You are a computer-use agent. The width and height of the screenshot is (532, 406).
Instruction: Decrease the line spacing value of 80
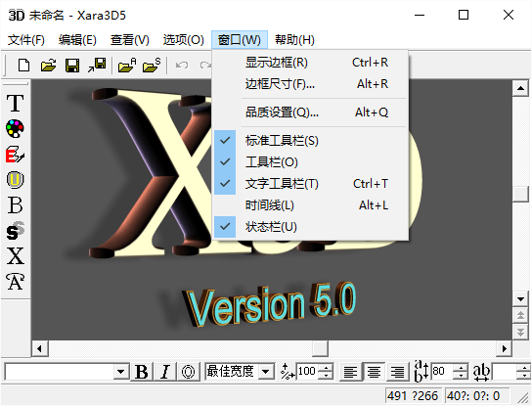tap(461, 375)
